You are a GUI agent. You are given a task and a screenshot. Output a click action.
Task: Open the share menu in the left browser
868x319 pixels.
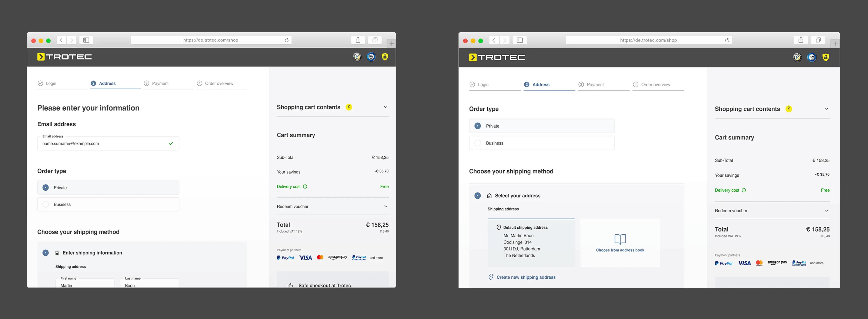(x=358, y=40)
